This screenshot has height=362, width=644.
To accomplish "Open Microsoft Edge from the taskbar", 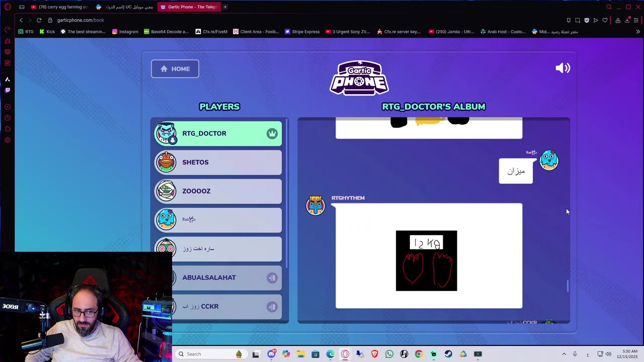I will [330, 354].
